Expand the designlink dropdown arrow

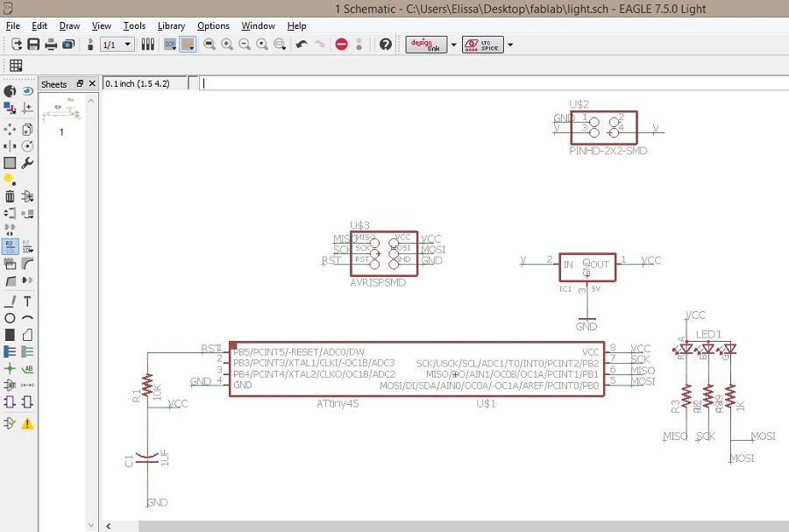pyautogui.click(x=453, y=44)
